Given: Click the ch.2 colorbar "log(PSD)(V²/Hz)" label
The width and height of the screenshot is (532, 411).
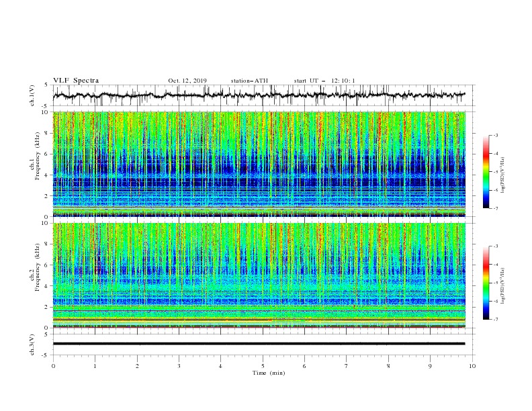Looking at the screenshot, I should (502, 286).
